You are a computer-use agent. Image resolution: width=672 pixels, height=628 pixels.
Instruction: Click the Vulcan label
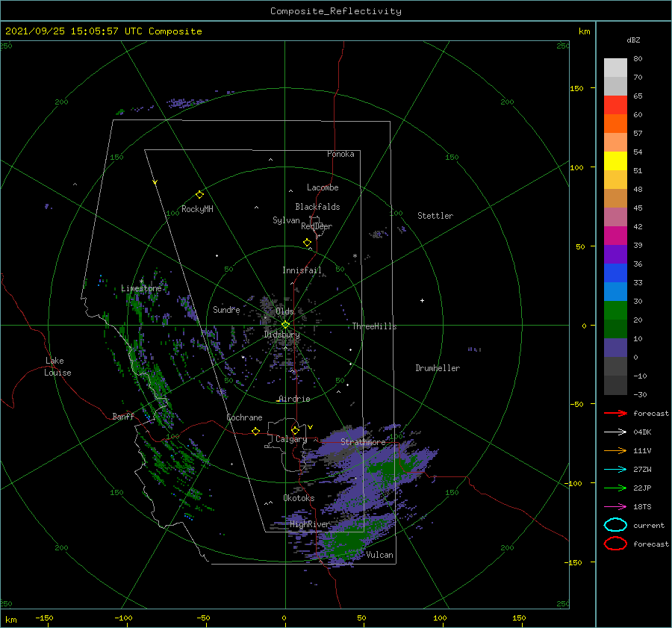tap(380, 555)
